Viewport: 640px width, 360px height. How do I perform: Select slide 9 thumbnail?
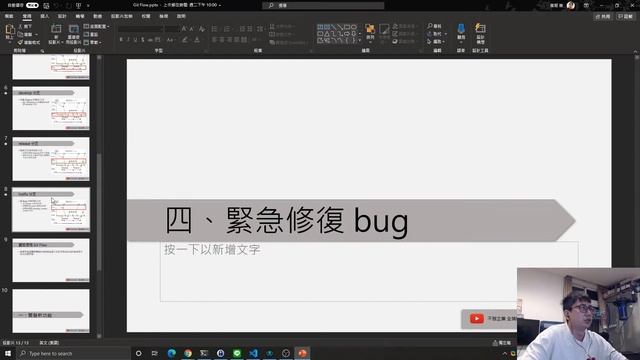pos(51,260)
